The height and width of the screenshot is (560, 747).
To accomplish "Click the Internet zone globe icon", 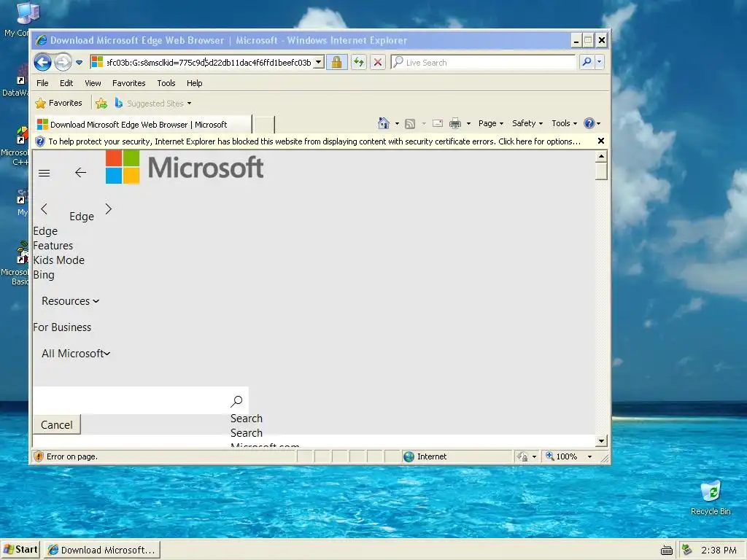I will pyautogui.click(x=409, y=456).
